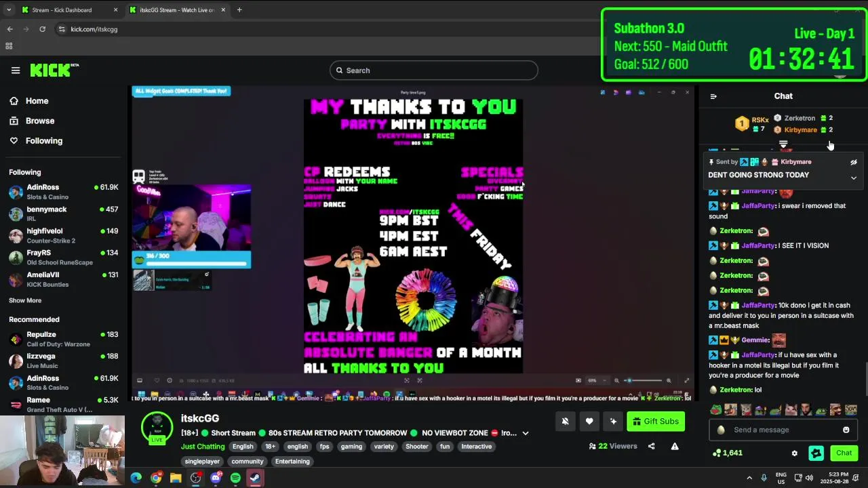The width and height of the screenshot is (868, 488).
Task: Report the stream warning icon
Action: (675, 446)
